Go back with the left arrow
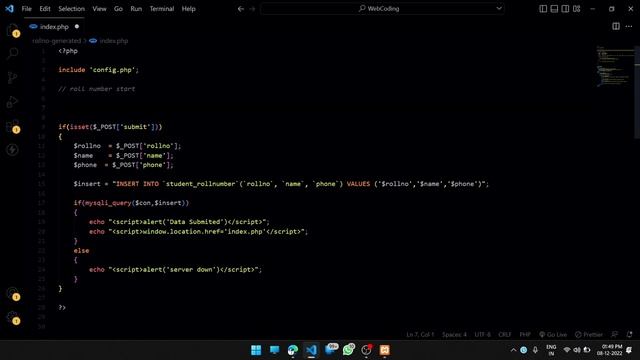The width and height of the screenshot is (640, 360). click(241, 9)
